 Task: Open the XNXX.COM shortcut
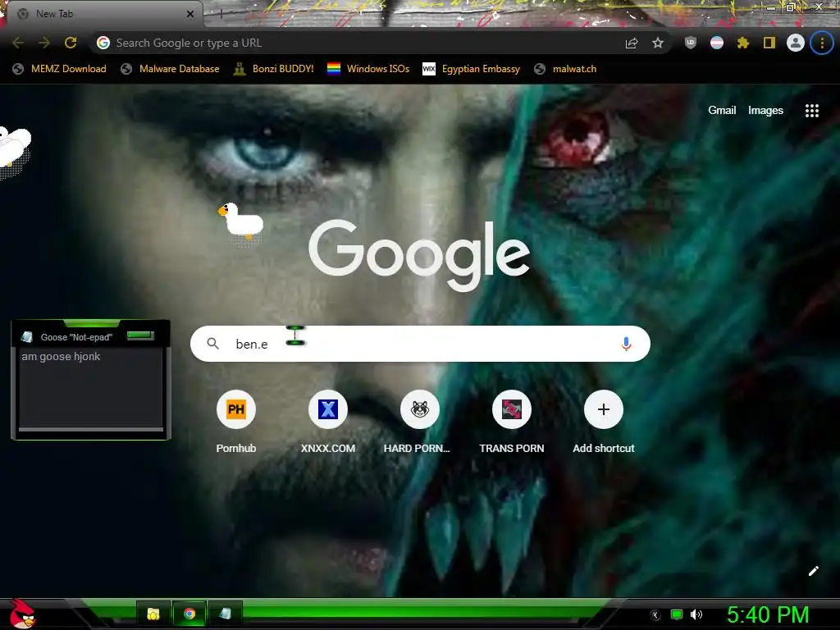pos(328,422)
